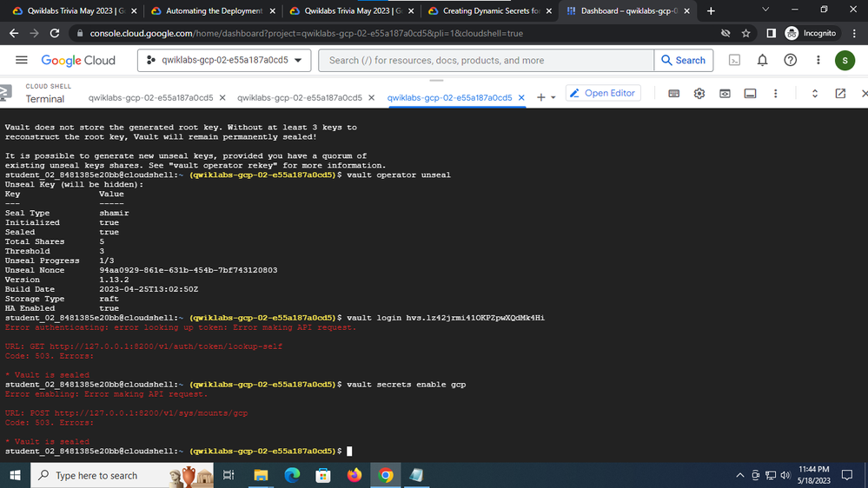Switch to first Cloud Shell terminal tab

click(x=150, y=97)
